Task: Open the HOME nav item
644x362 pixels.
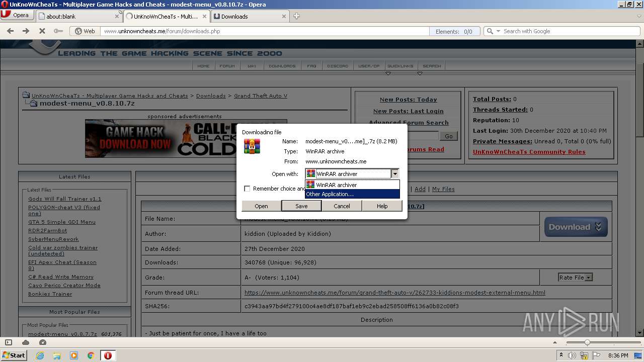Action: (x=204, y=66)
